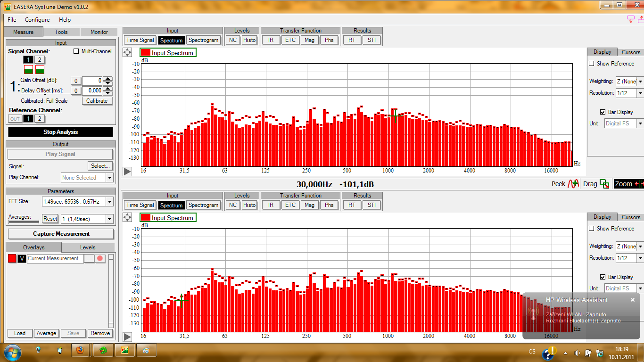The width and height of the screenshot is (644, 362).
Task: Open the Play Channel dropdown
Action: tap(109, 178)
